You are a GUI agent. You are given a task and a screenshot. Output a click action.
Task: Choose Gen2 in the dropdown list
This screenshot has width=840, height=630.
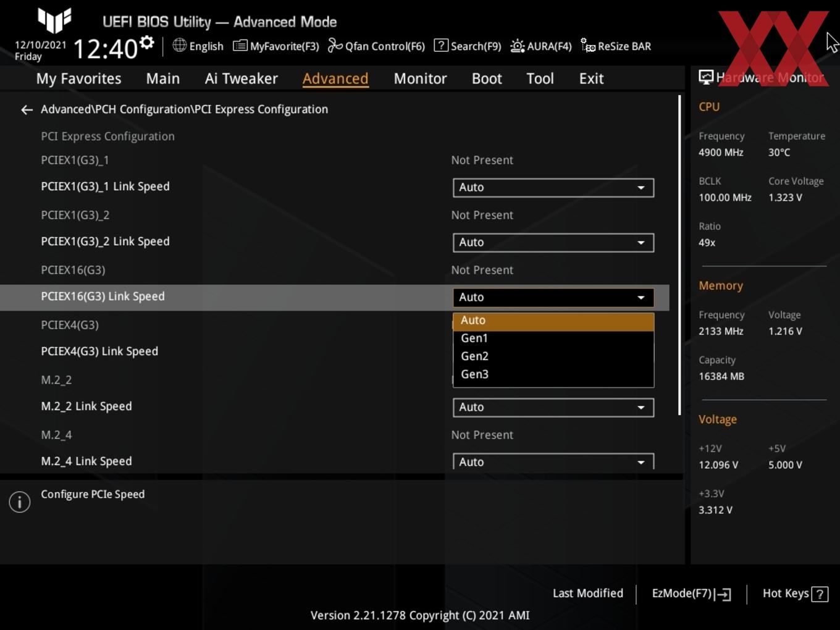coord(553,356)
